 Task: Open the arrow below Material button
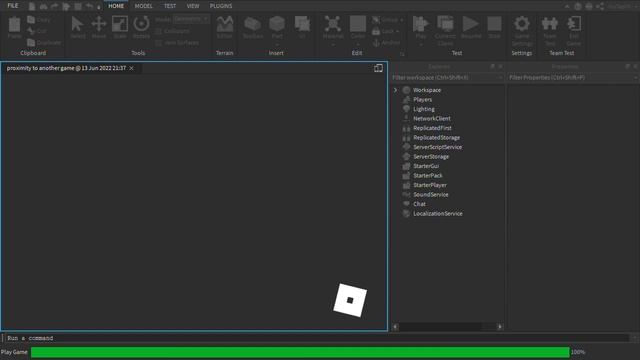(333, 44)
